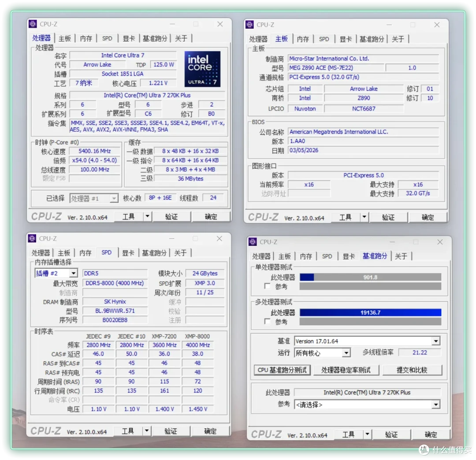The width and height of the screenshot is (476, 460).
Task: Open 关于 tab in the benchmark window
Action: tap(401, 256)
